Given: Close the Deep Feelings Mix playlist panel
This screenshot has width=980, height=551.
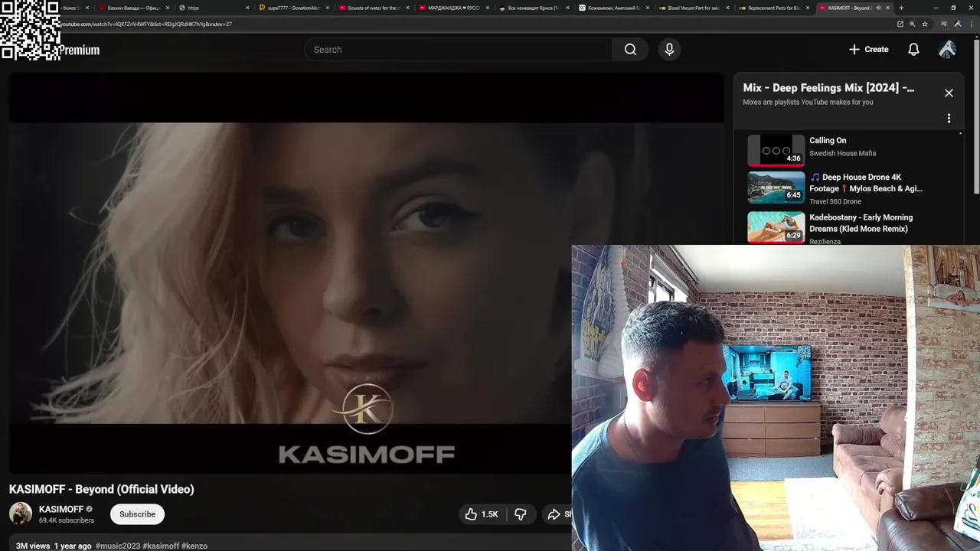Looking at the screenshot, I should pyautogui.click(x=949, y=93).
